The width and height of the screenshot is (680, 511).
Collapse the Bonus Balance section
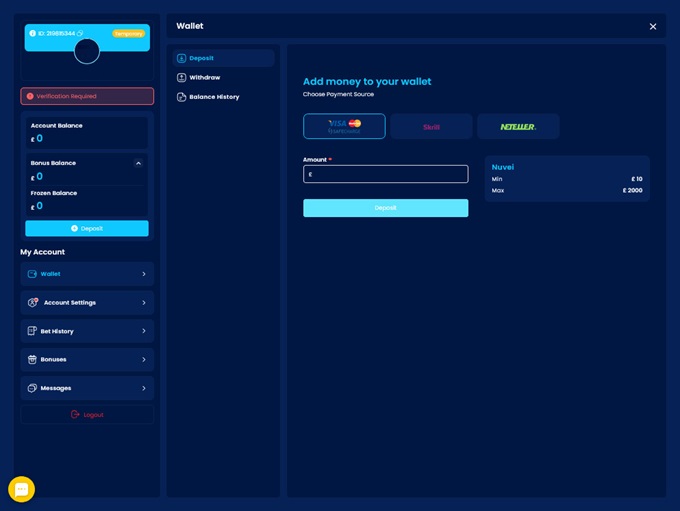coord(138,163)
